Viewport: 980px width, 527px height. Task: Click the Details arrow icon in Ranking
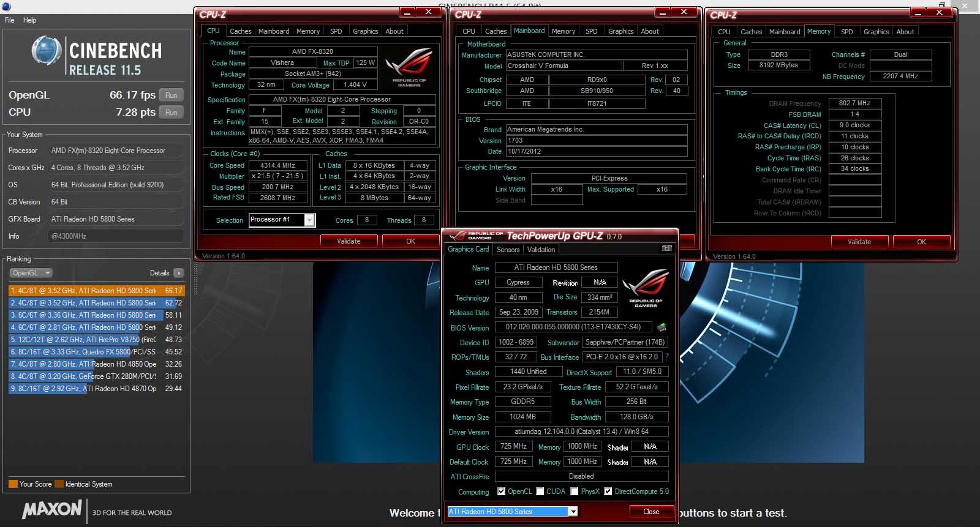(x=178, y=273)
